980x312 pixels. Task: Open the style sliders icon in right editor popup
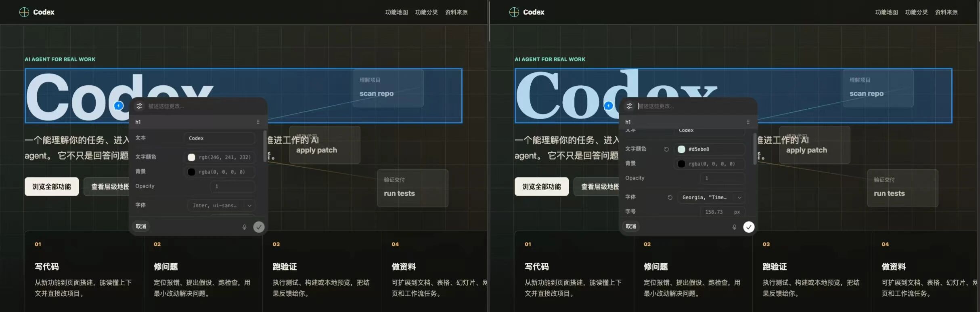[629, 106]
